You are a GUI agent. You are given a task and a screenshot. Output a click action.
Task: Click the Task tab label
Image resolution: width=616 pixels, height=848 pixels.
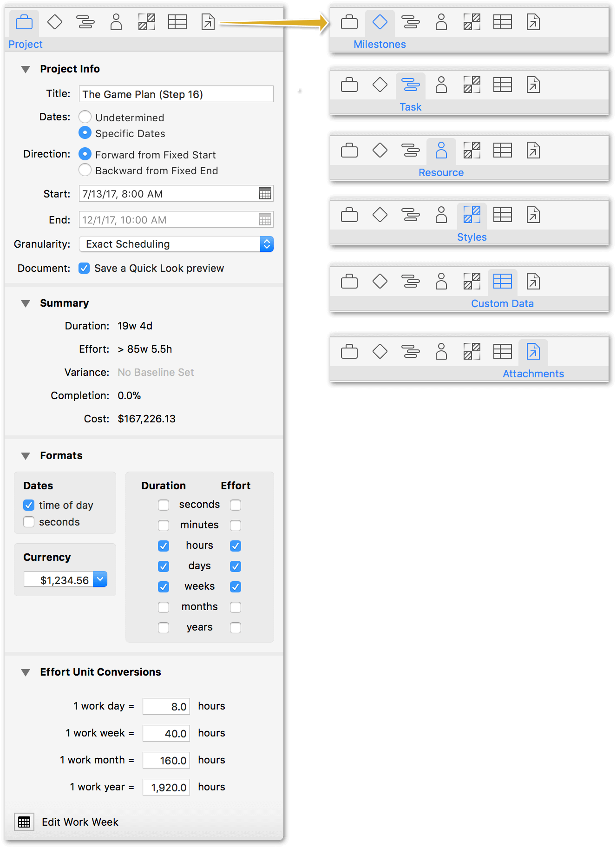(411, 107)
